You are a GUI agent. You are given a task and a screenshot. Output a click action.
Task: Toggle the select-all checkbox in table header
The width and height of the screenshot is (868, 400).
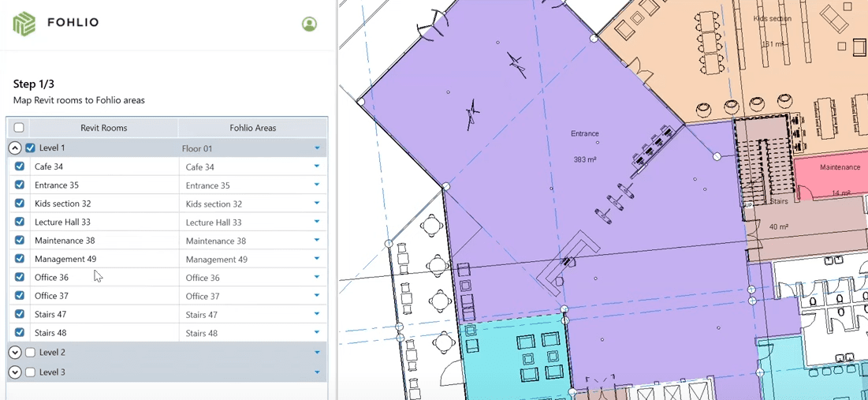[x=19, y=128]
